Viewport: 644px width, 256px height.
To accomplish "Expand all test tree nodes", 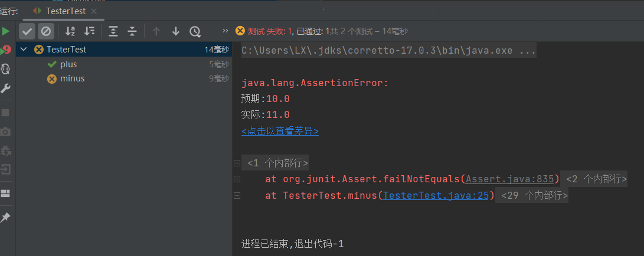I will click(113, 31).
